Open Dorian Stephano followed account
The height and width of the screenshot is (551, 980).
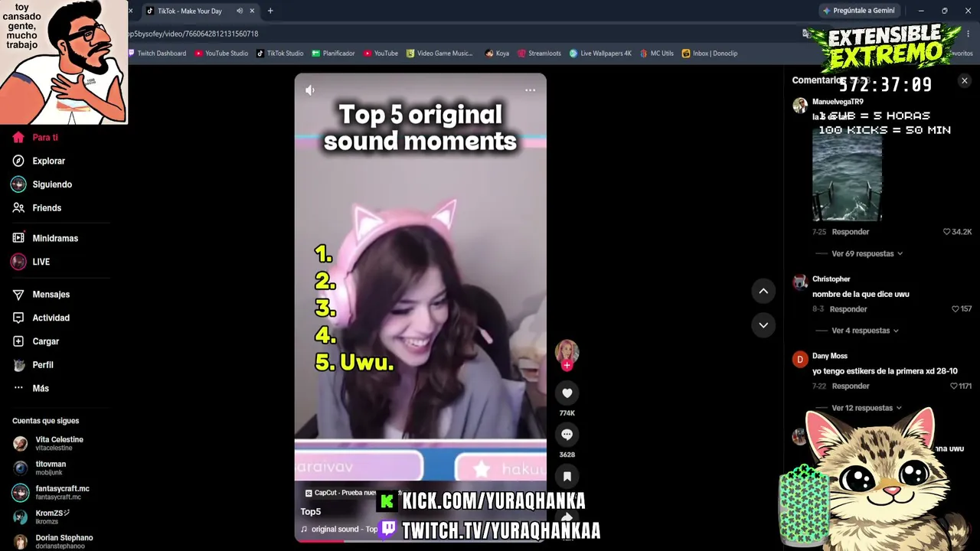[x=53, y=541]
